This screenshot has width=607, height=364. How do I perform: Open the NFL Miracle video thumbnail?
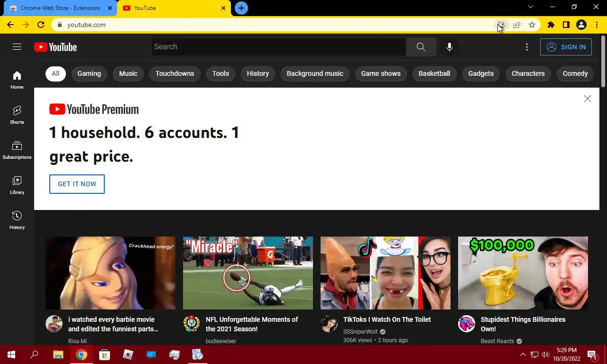point(248,273)
